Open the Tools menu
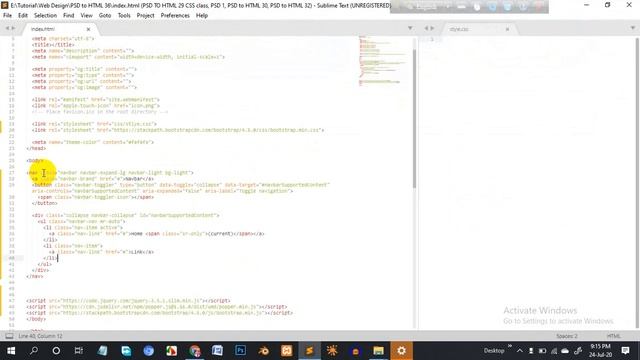This screenshot has height=360, width=640. click(124, 16)
